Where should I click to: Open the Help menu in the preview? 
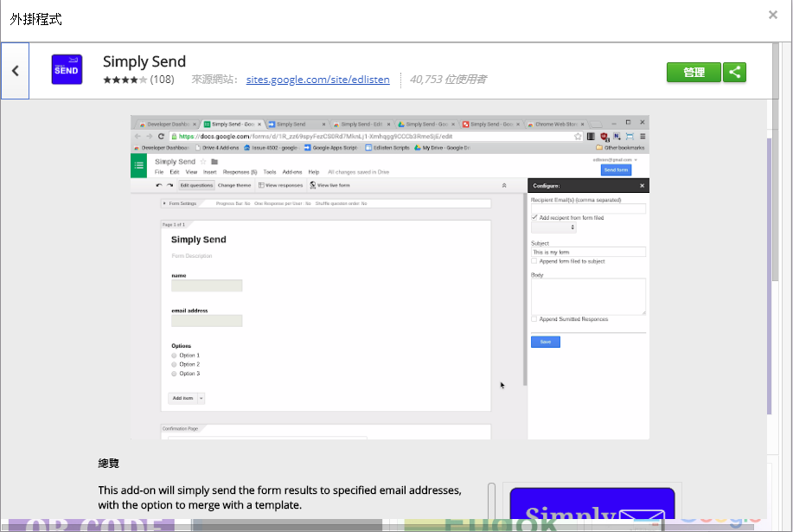(x=314, y=172)
